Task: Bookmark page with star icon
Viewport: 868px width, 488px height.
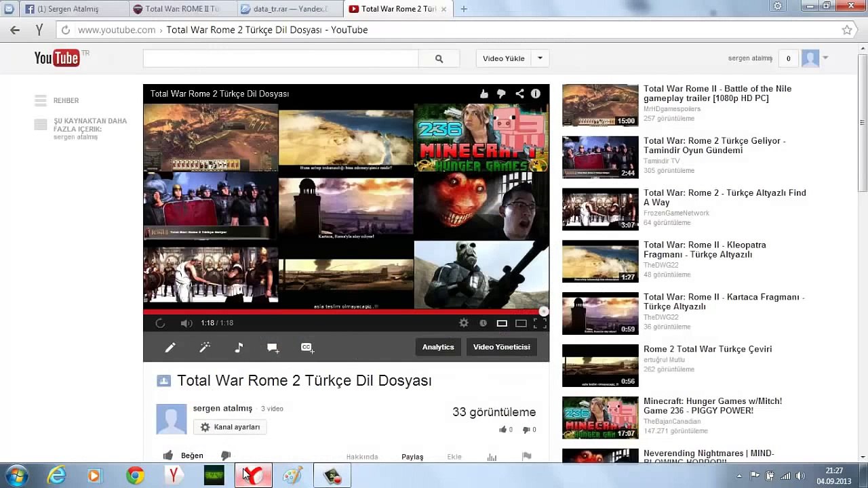Action: tap(847, 30)
